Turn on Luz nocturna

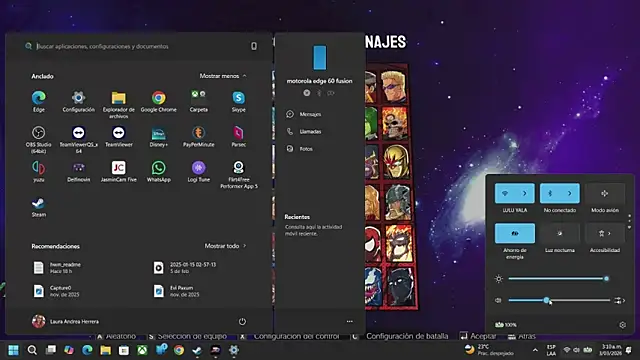coord(560,233)
